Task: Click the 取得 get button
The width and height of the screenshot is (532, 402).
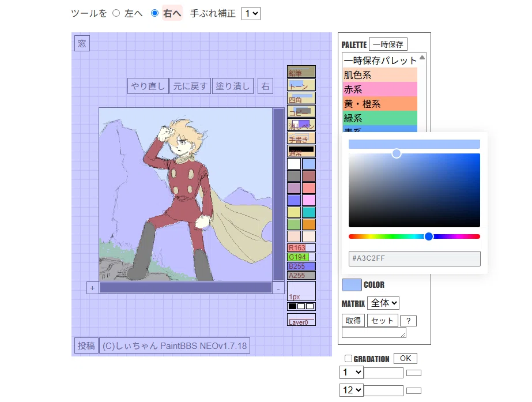Action: point(353,321)
